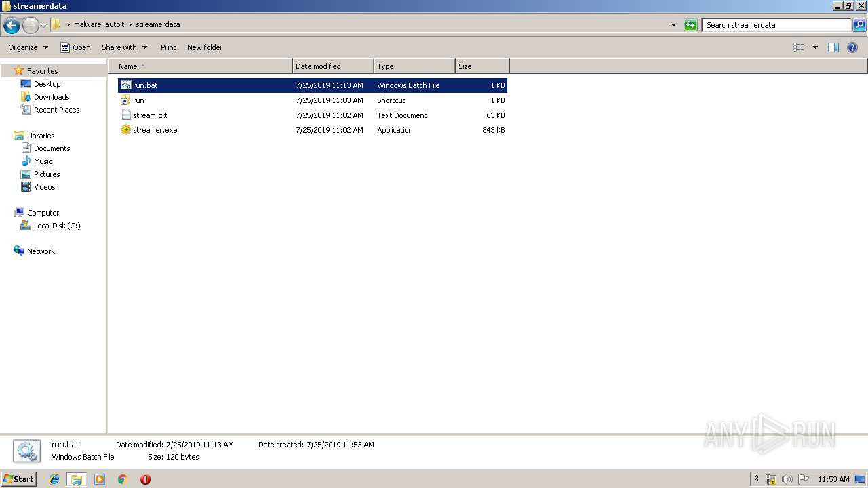868x488 pixels.
Task: Open Network in navigation pane
Action: click(x=41, y=251)
